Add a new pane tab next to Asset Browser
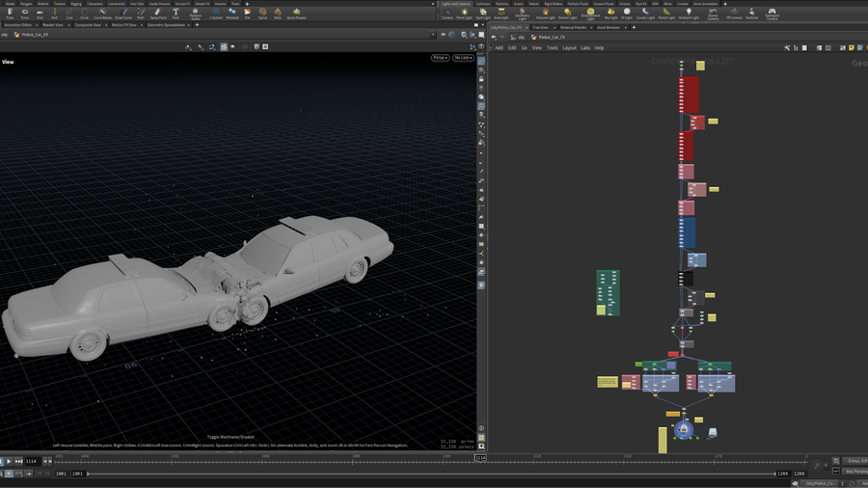868x488 pixels. 633,27
